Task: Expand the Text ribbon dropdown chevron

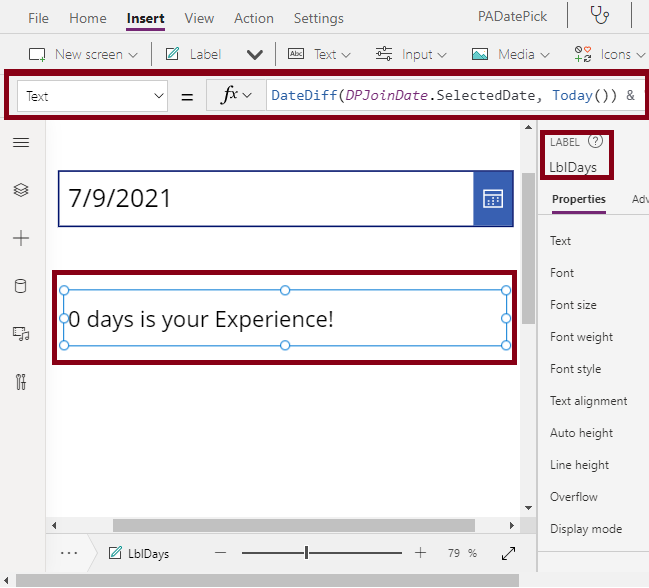Action: tap(346, 55)
